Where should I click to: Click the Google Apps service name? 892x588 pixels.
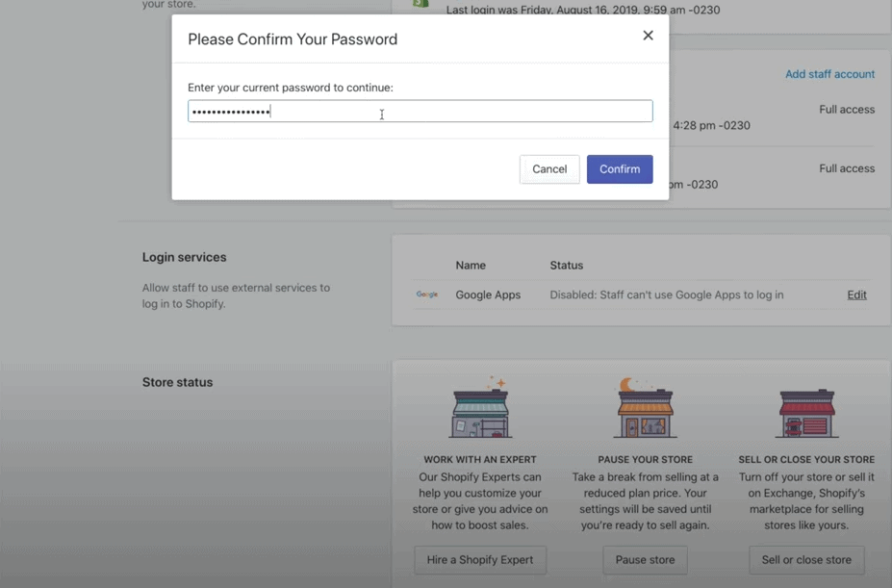488,294
